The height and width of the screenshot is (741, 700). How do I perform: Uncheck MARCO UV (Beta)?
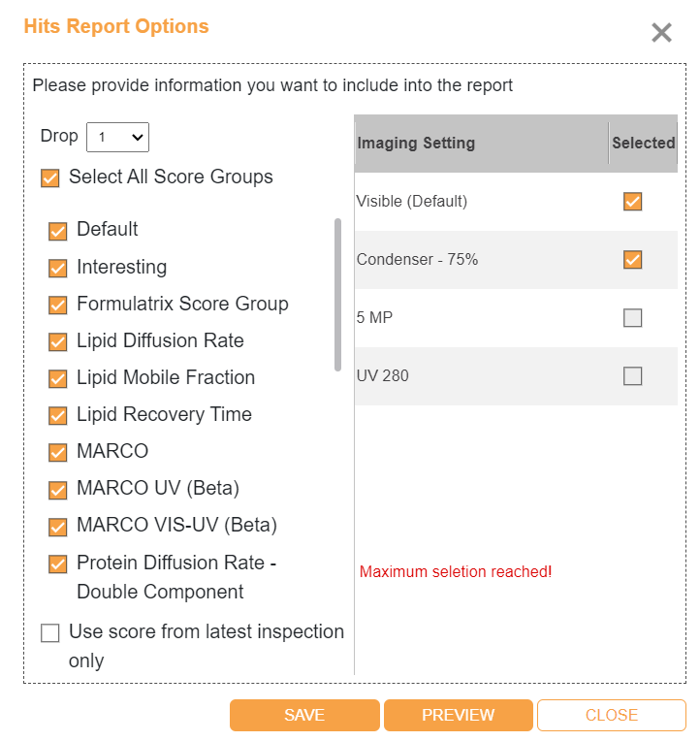(57, 490)
